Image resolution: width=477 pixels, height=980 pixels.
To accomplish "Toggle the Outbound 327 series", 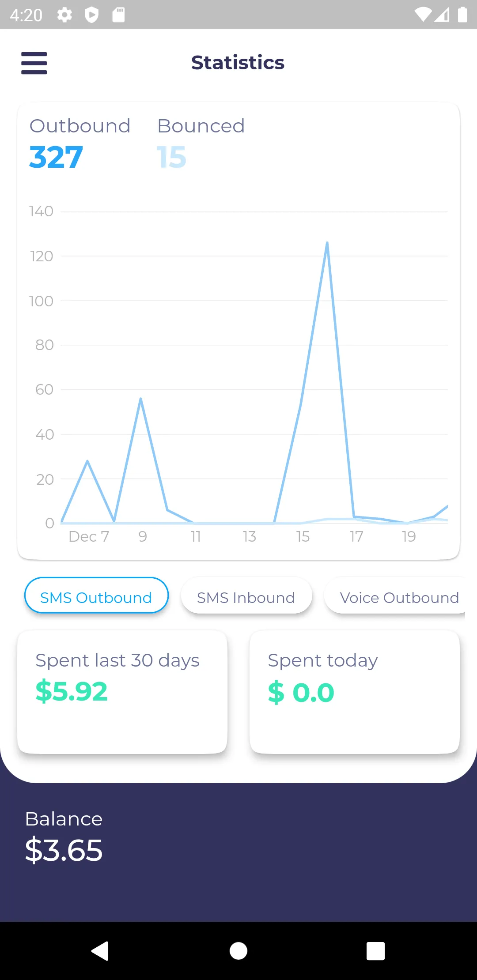I will tap(79, 144).
